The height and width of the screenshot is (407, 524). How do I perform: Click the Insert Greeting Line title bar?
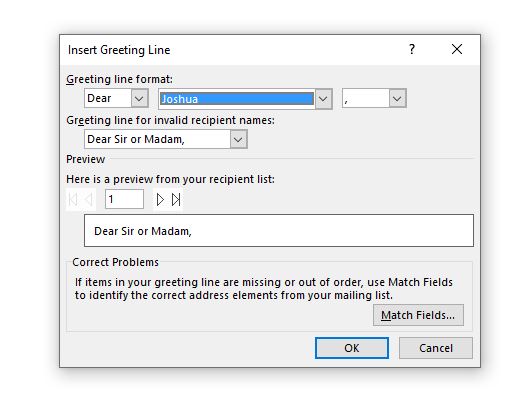[x=231, y=50]
